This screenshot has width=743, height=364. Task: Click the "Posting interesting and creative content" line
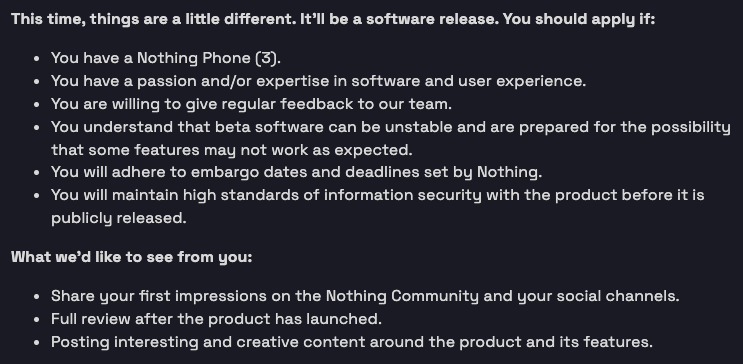tap(352, 342)
